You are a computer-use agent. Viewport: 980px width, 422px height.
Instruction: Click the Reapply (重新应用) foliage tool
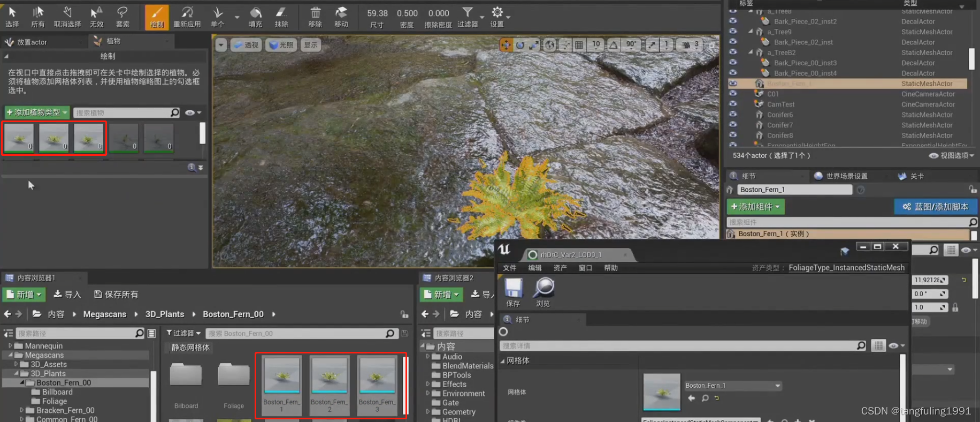pos(187,17)
